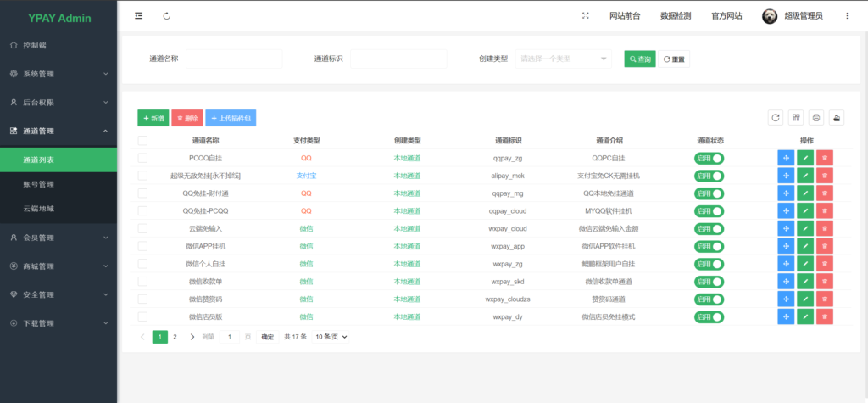This screenshot has width=868, height=403.
Task: Toggle 启用 status switch for 微信赞赏码 row
Action: coord(709,299)
